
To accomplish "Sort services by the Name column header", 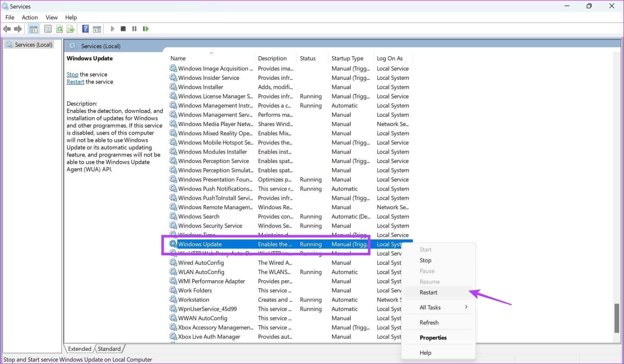I will (178, 58).
